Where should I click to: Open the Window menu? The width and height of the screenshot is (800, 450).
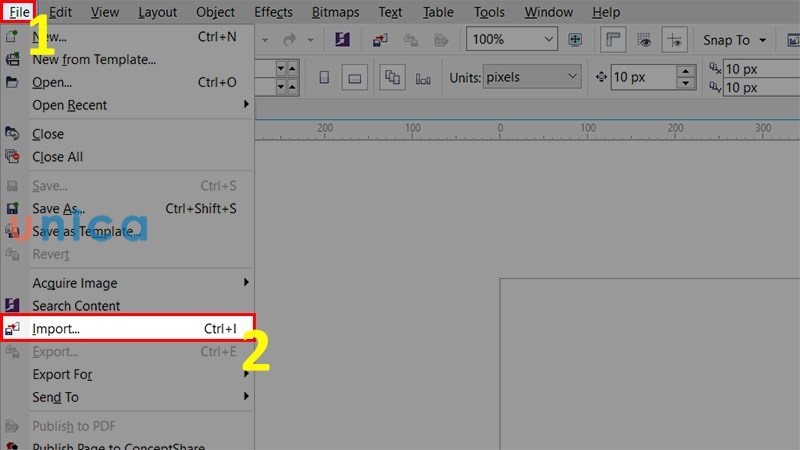[x=548, y=12]
